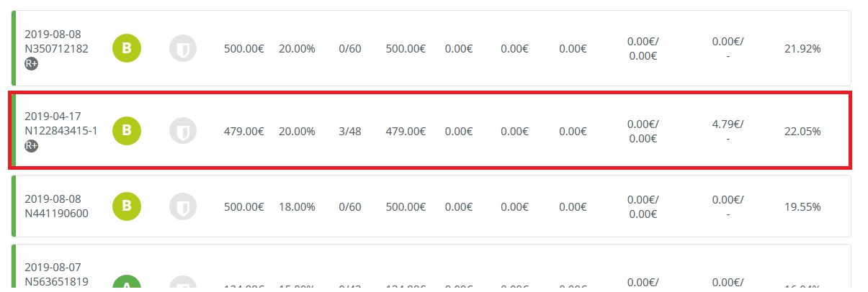Click the B rating badge for N350712182
Image resolution: width=868 pixels, height=292 pixels.
pyautogui.click(x=127, y=49)
